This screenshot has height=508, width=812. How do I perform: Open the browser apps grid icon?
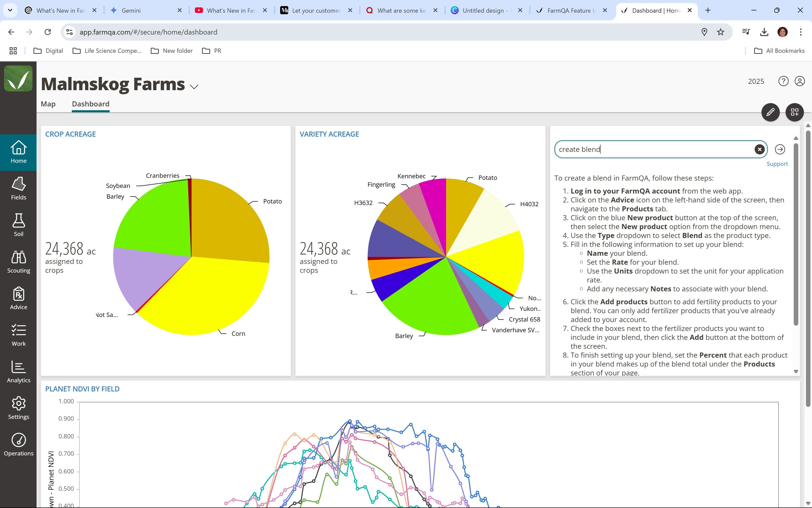[x=13, y=51]
